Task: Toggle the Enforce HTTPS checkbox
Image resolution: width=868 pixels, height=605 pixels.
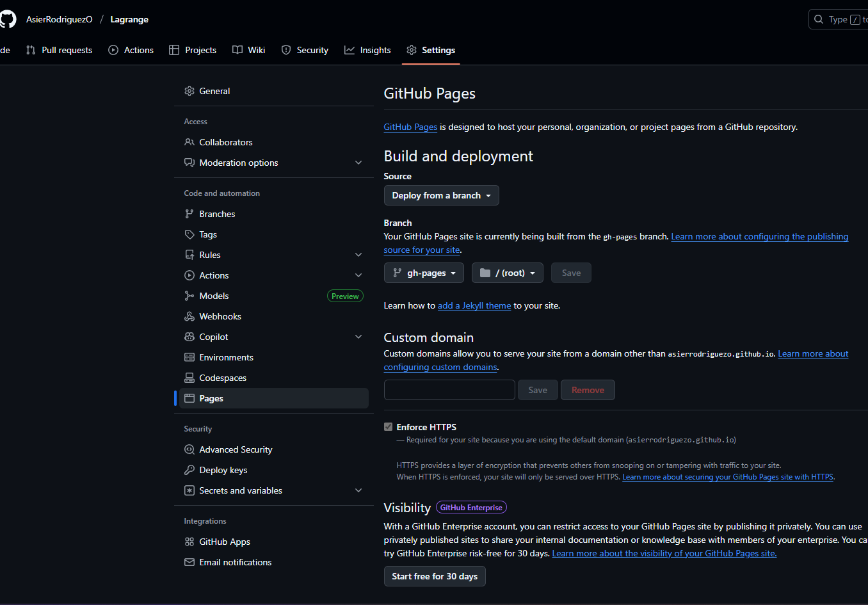Action: click(x=388, y=427)
